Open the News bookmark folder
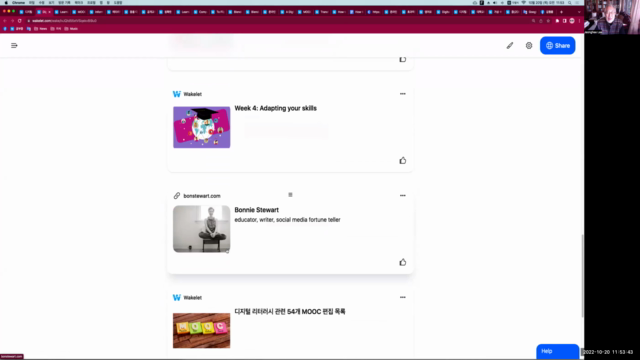Viewport: 640px width, 360px height. [40, 29]
